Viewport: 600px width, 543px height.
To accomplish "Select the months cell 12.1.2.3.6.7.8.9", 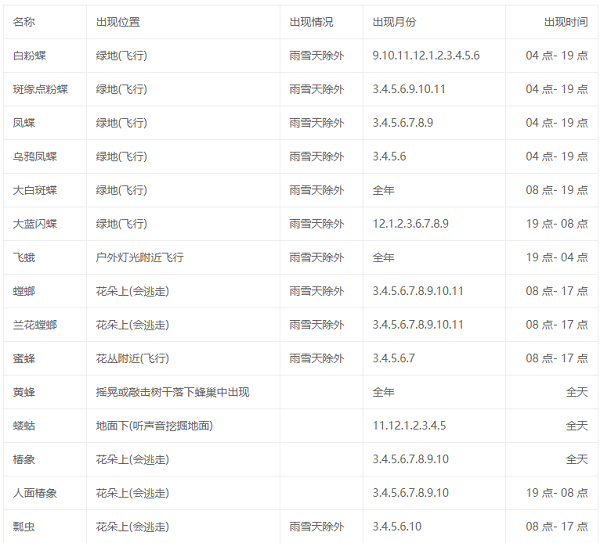I will (x=410, y=224).
